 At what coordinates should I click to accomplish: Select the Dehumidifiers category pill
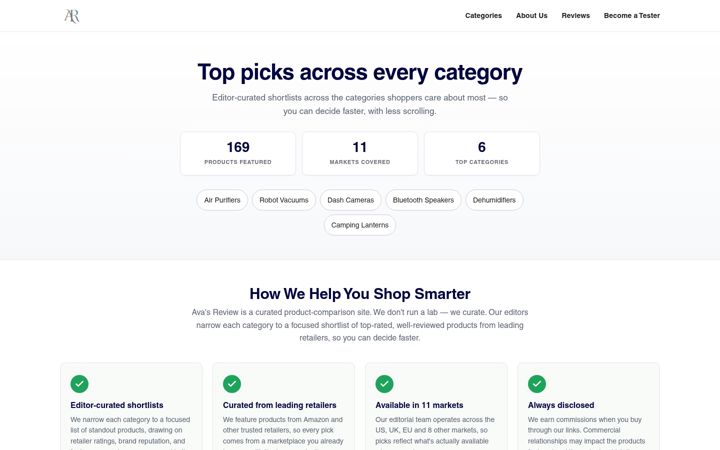click(494, 200)
